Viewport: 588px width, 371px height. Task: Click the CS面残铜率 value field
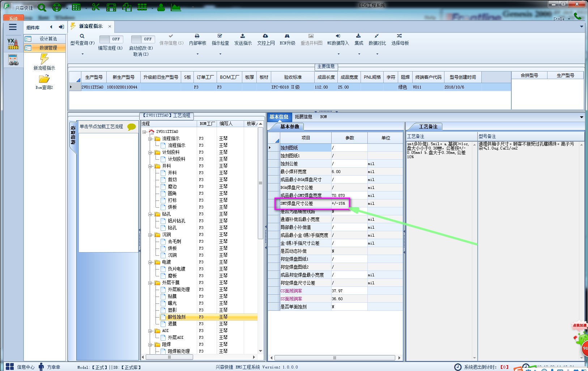point(349,291)
